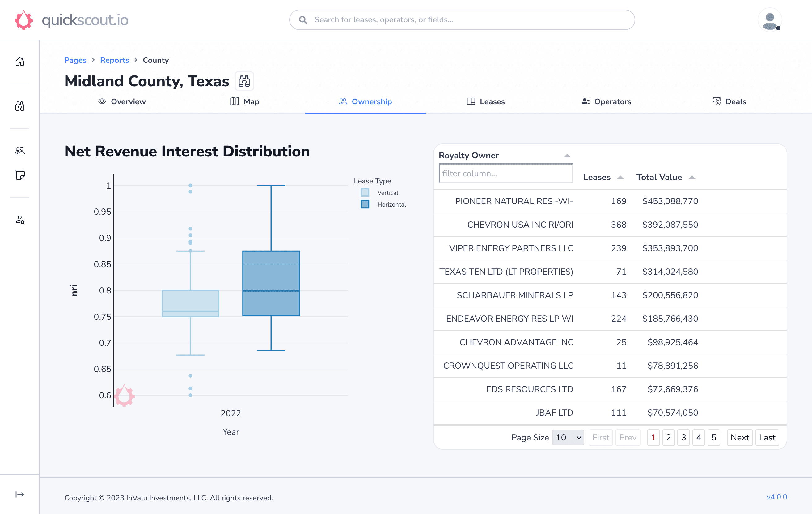Click the Horizontal box in the box plot
The height and width of the screenshot is (514, 812).
(271, 283)
